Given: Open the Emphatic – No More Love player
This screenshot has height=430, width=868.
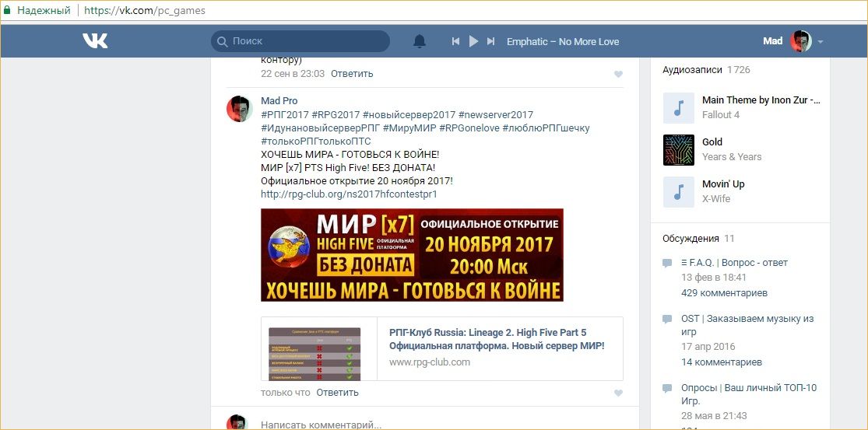Looking at the screenshot, I should pyautogui.click(x=563, y=42).
